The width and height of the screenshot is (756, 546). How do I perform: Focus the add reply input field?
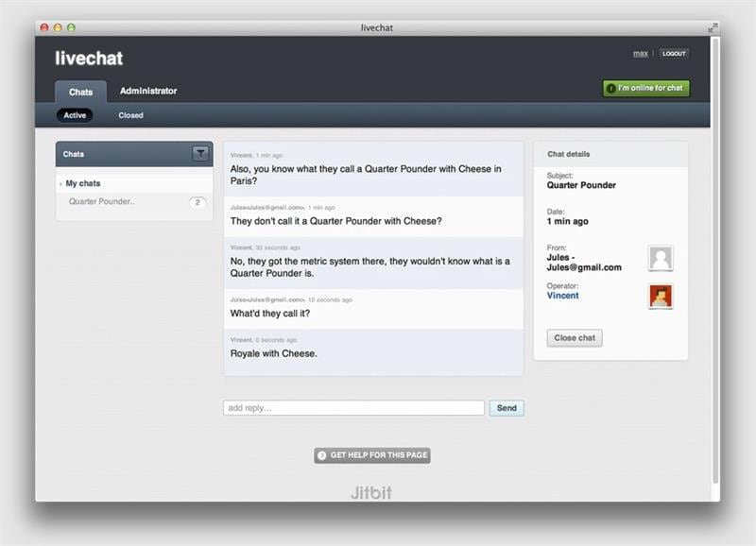353,408
